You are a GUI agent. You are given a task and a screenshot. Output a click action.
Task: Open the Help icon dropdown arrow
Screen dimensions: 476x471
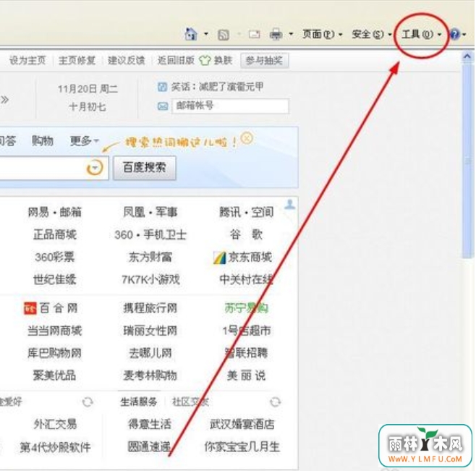pyautogui.click(x=464, y=34)
